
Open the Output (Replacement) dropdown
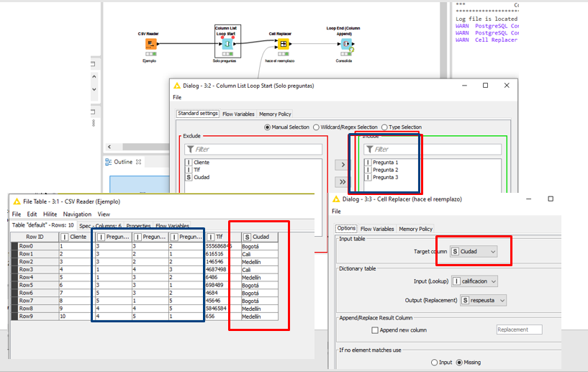[x=483, y=300]
